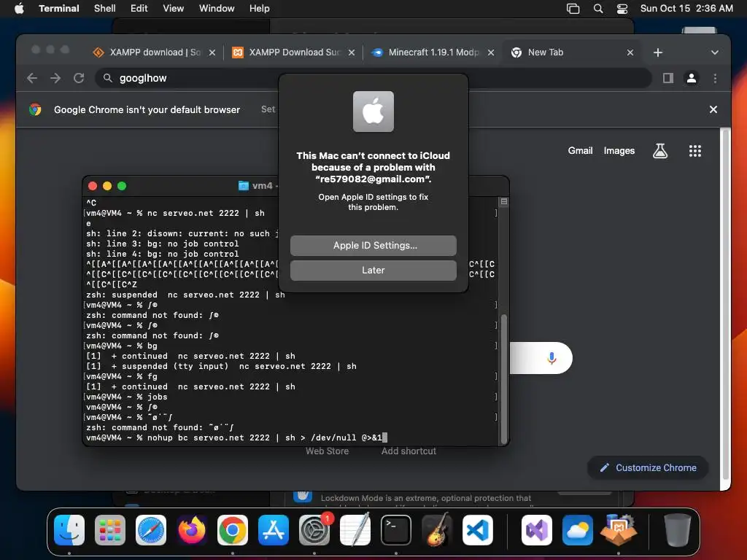Open Chrome three-dot menu
The height and width of the screenshot is (560, 747).
(715, 78)
